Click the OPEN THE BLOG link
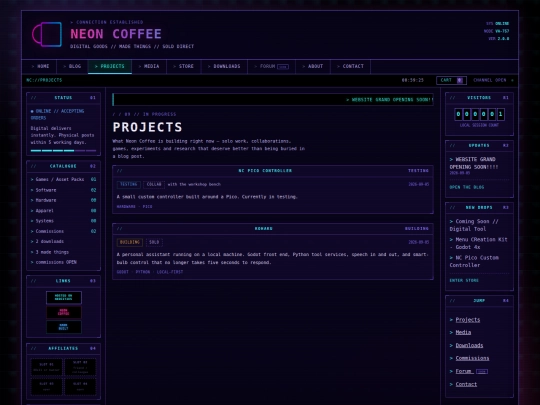This screenshot has width=540, height=405. tap(467, 187)
